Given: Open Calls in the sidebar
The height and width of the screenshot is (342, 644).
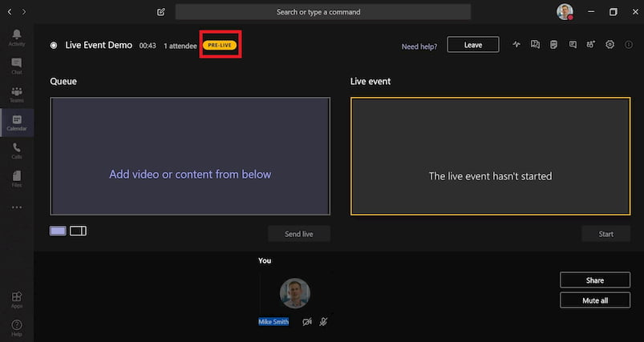Looking at the screenshot, I should pos(17,151).
